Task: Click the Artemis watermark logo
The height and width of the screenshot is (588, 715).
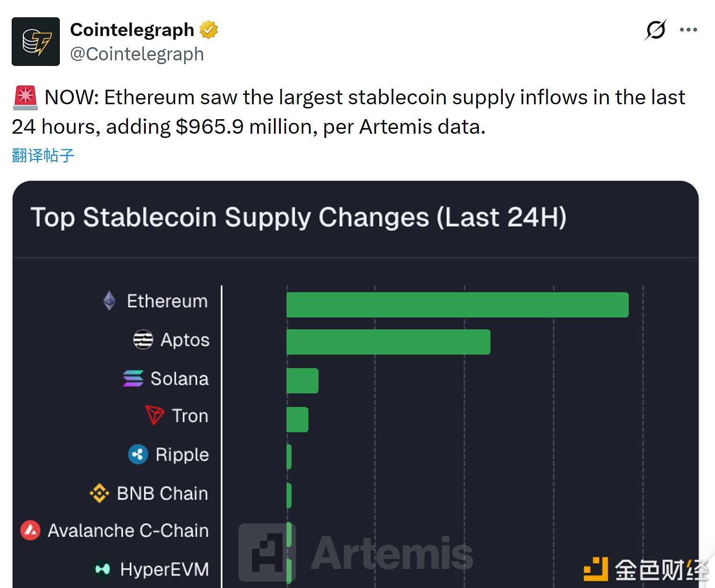Action: (x=355, y=552)
